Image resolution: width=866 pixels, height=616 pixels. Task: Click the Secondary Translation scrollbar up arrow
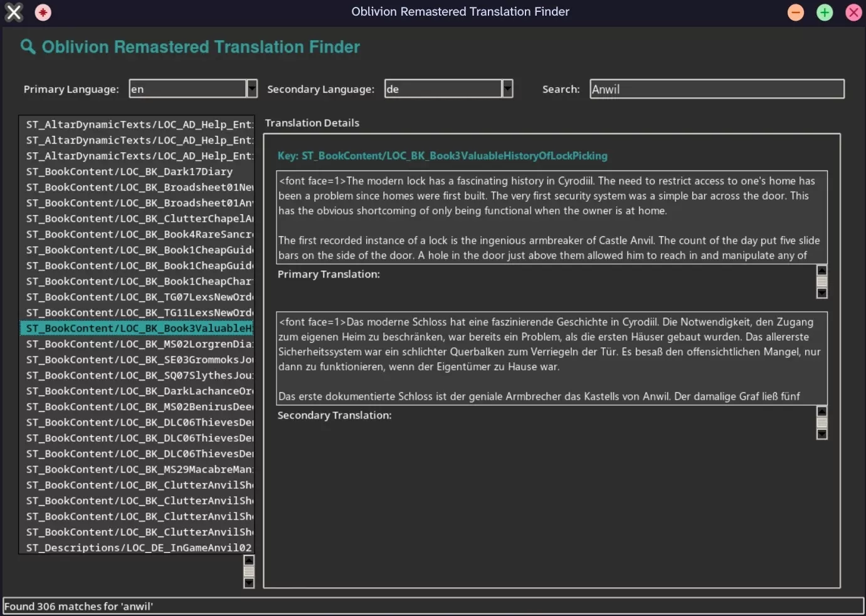click(822, 411)
